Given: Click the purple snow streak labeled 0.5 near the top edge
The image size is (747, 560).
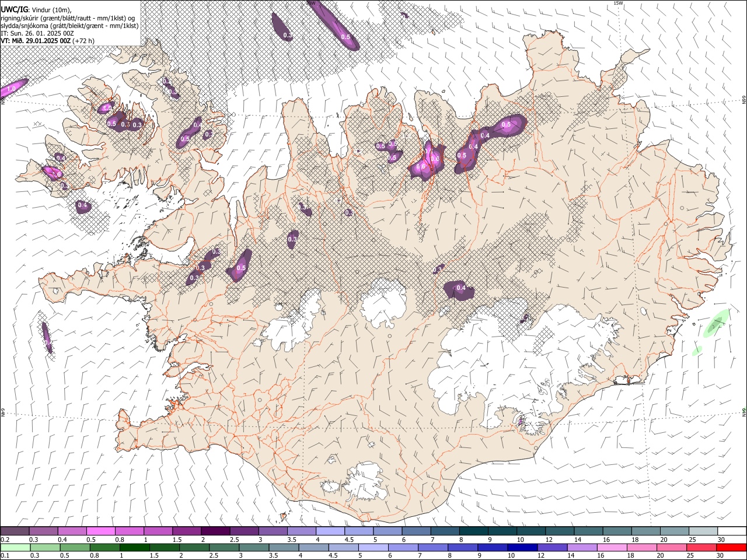Looking at the screenshot, I should pos(333,25).
